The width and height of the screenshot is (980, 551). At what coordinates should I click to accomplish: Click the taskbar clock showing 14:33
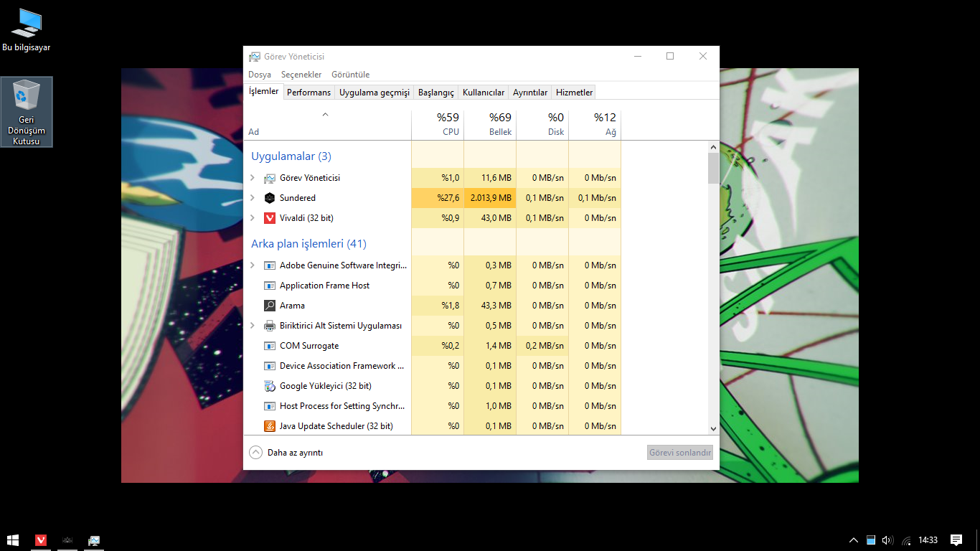point(928,540)
